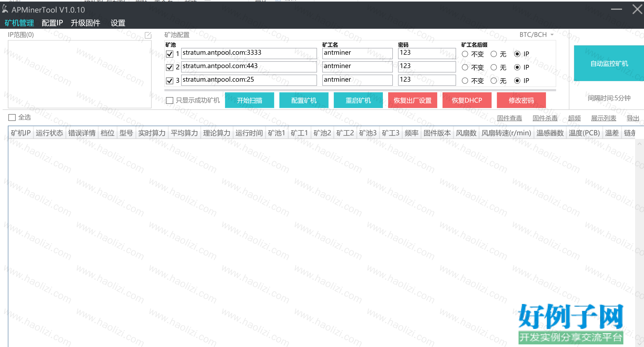Click inside the IP范围 list box
The image size is (644, 347).
click(80, 74)
